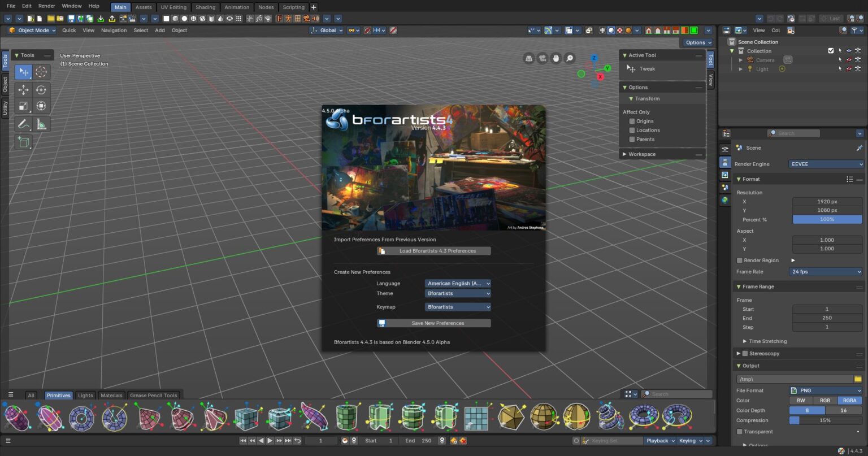Screen dimensions: 868x456
Task: Switch to the UV Editing workspace tab
Action: click(x=173, y=7)
